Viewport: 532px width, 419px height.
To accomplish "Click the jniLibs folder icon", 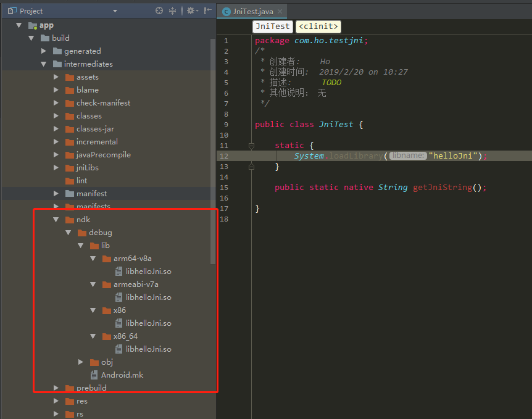I will [70, 168].
